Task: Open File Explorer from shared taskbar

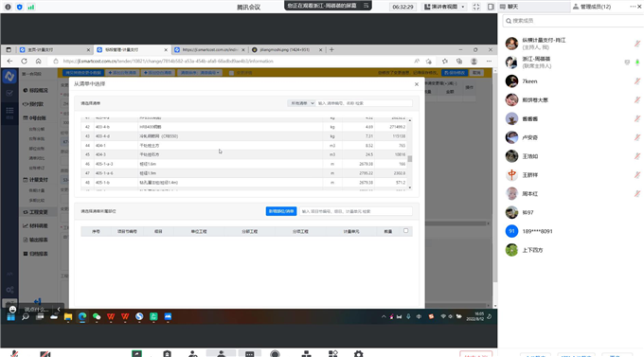Action: coord(68,316)
